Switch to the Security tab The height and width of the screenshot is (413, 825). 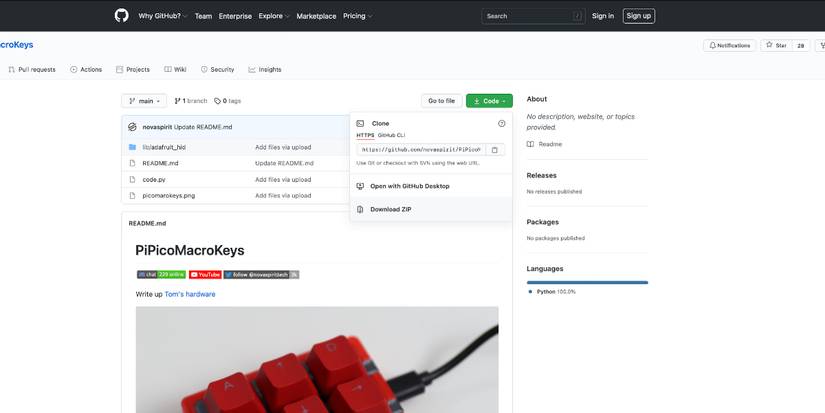click(x=217, y=69)
